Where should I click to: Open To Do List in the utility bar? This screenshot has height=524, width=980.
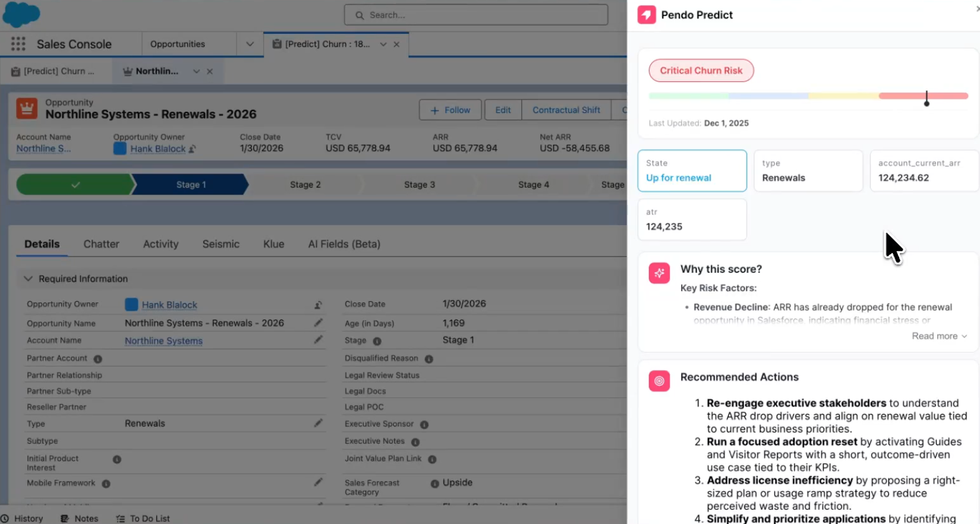tap(143, 519)
